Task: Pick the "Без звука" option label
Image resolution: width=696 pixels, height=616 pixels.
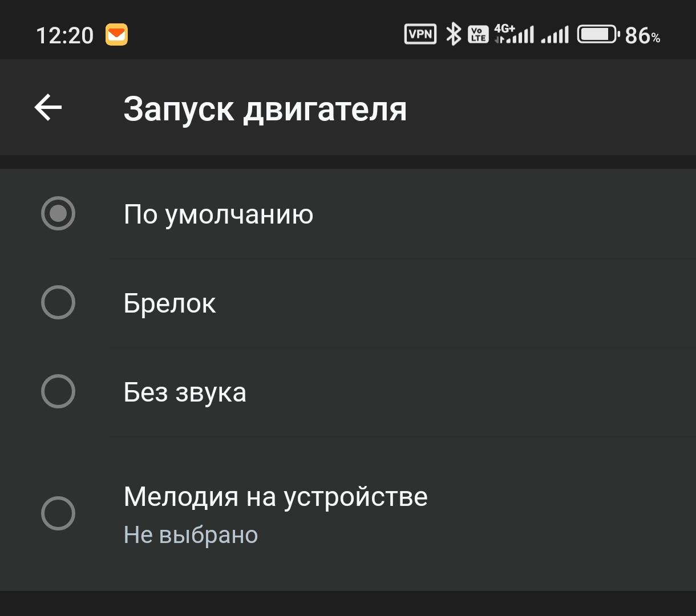Action: coord(185,392)
